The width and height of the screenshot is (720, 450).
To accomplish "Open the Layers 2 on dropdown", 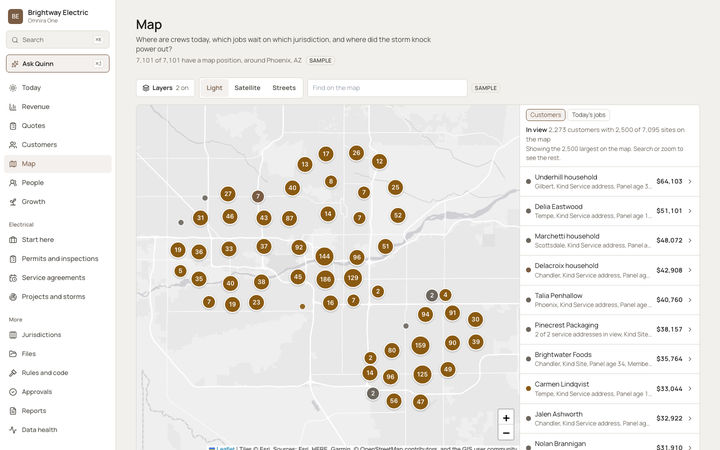I will click(165, 88).
